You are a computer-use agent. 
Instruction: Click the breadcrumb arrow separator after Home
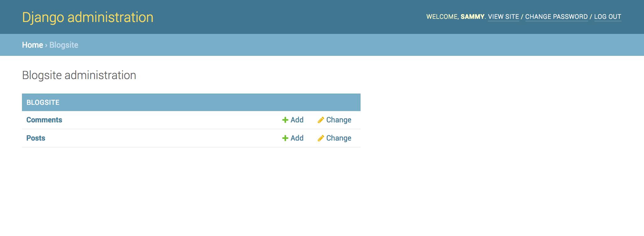point(46,45)
